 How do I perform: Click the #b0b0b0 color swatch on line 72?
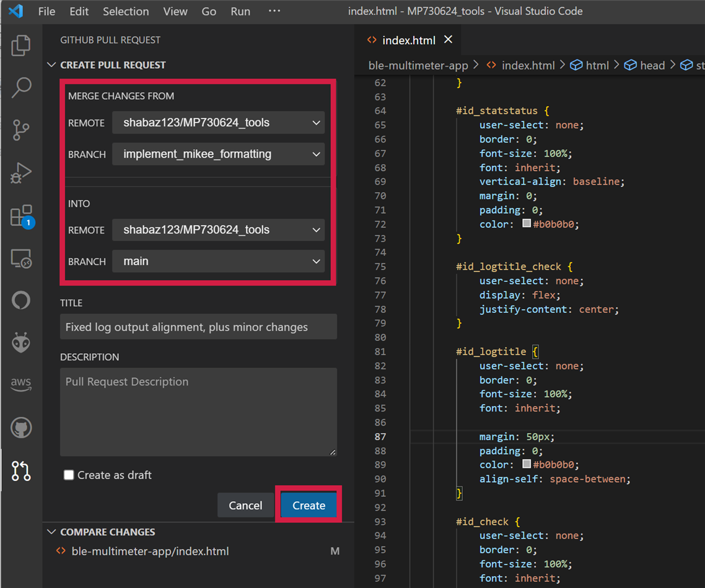tap(527, 224)
